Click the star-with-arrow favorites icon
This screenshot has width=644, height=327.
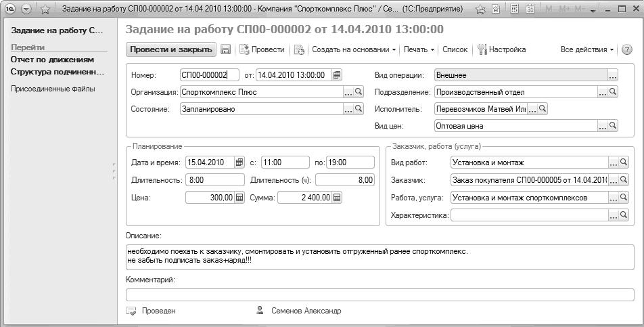(480, 9)
